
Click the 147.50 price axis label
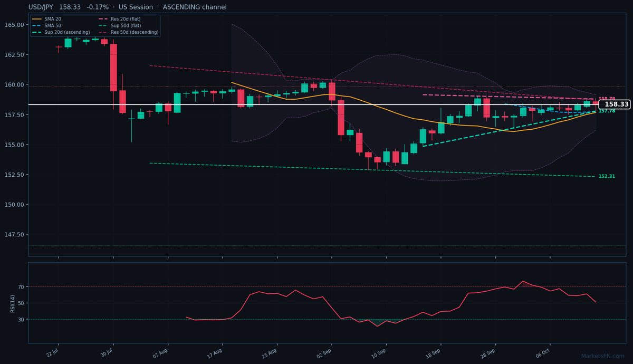pos(14,235)
